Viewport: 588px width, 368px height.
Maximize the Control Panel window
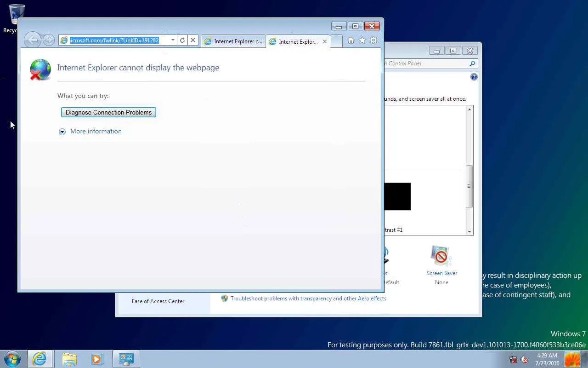tap(453, 51)
